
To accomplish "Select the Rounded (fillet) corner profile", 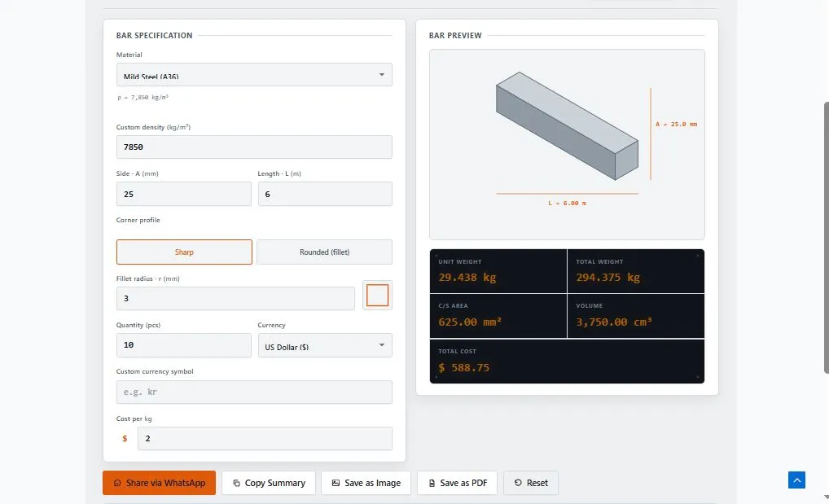I will pos(324,252).
